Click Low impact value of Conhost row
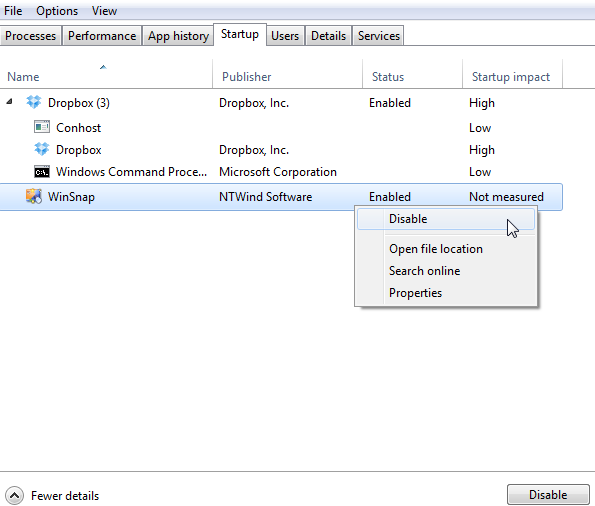 [x=480, y=128]
